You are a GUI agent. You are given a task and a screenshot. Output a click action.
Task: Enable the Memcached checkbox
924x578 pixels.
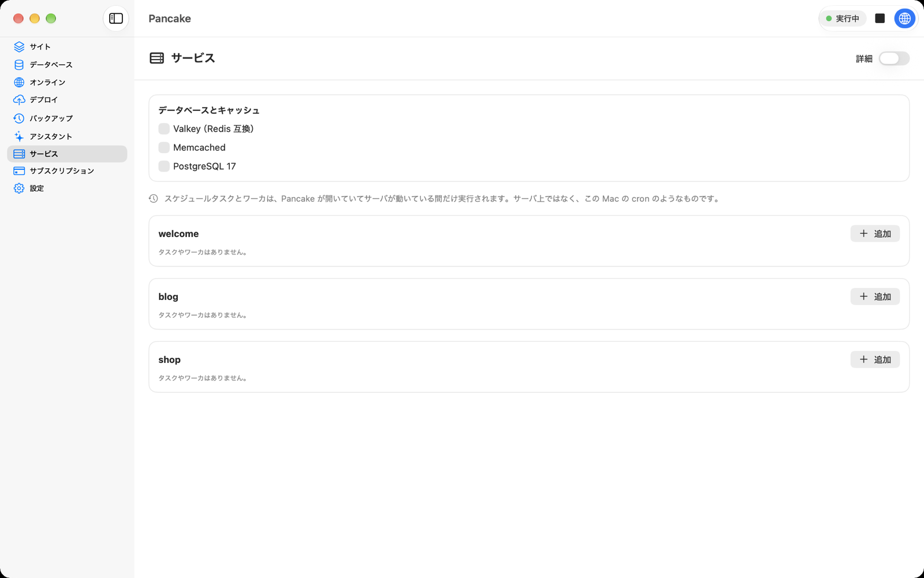(x=164, y=147)
